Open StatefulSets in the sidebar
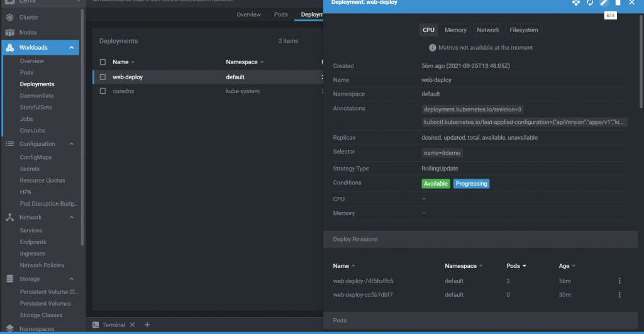 (36, 107)
